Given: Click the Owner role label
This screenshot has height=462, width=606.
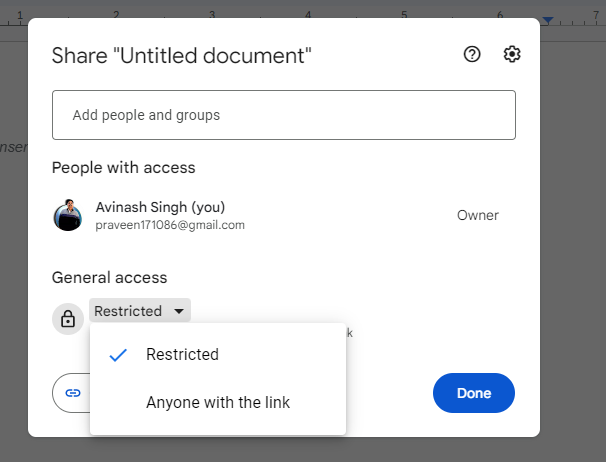Looking at the screenshot, I should 478,215.
